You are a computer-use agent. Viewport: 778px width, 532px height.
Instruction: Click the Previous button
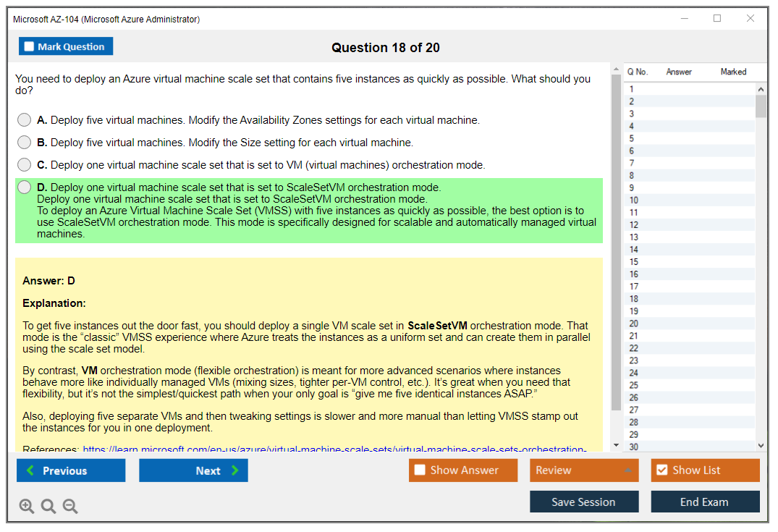click(70, 470)
